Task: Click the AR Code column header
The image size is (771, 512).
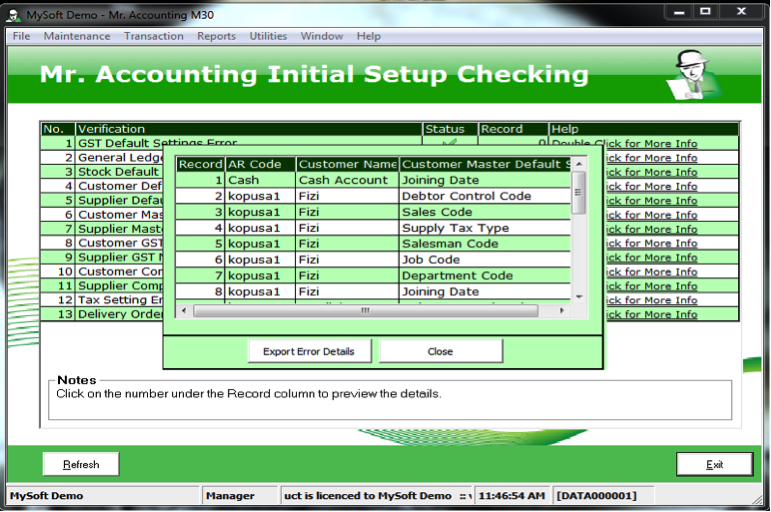Action: [x=261, y=164]
